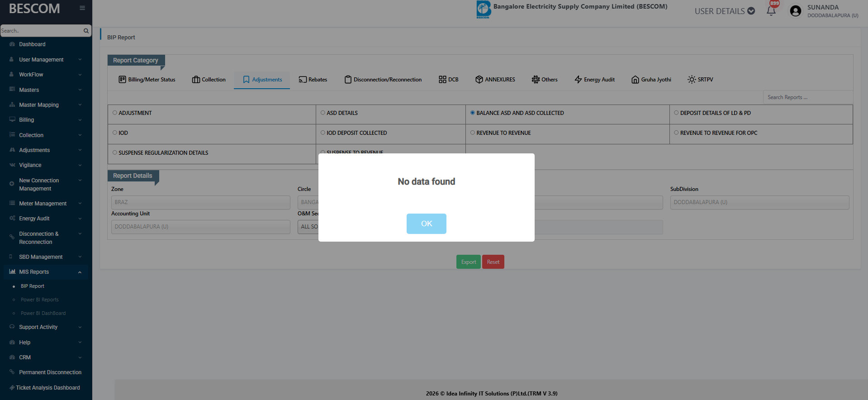Click the Accounting Unit field
Screen dimensions: 868x400
point(201,227)
